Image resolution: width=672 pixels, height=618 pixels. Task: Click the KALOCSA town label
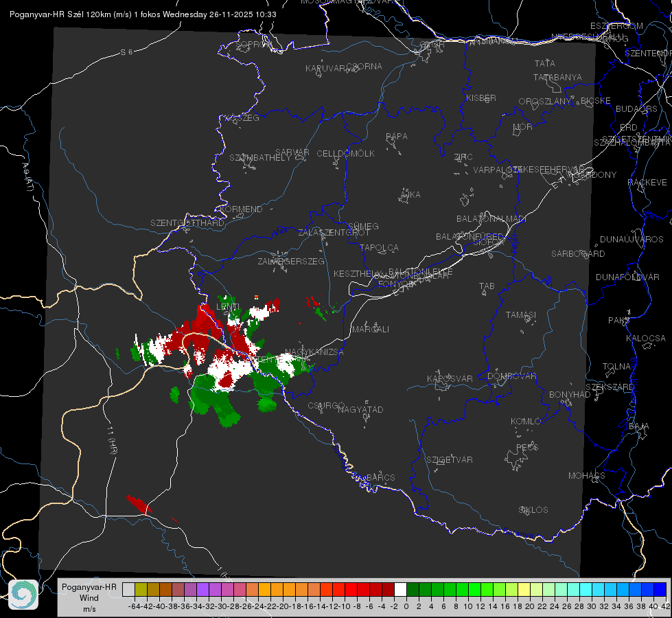pos(646,339)
